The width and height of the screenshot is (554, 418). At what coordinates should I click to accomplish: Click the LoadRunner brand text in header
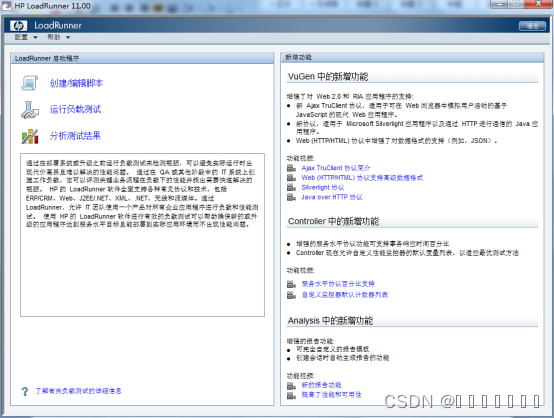click(58, 25)
